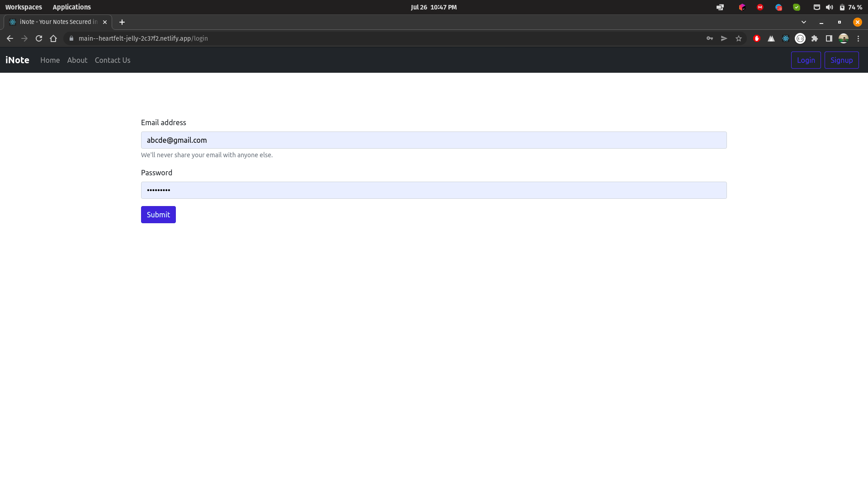This screenshot has height=488, width=868.
Task: Minimize the browser window
Action: click(x=821, y=22)
